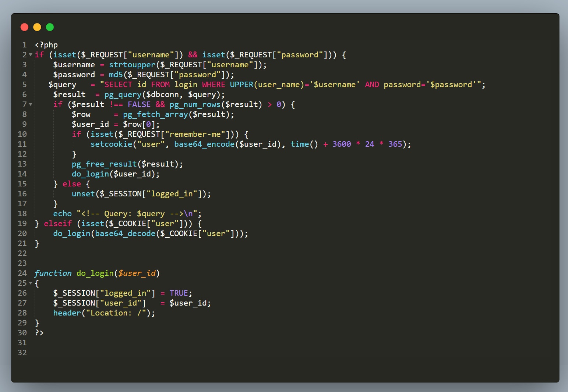
Task: Collapse the if block at line 2
Action: (31, 55)
